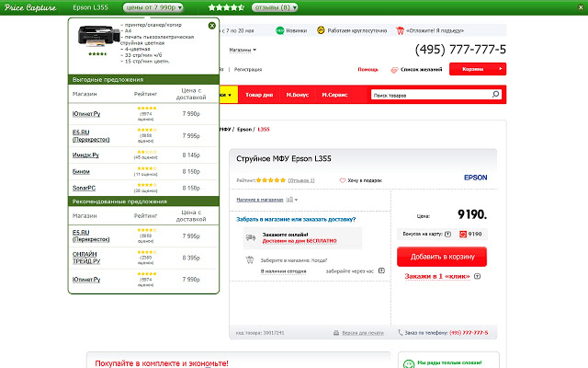The width and height of the screenshot is (588, 368).
Task: Open the red Корзина cart button
Action: tap(478, 69)
